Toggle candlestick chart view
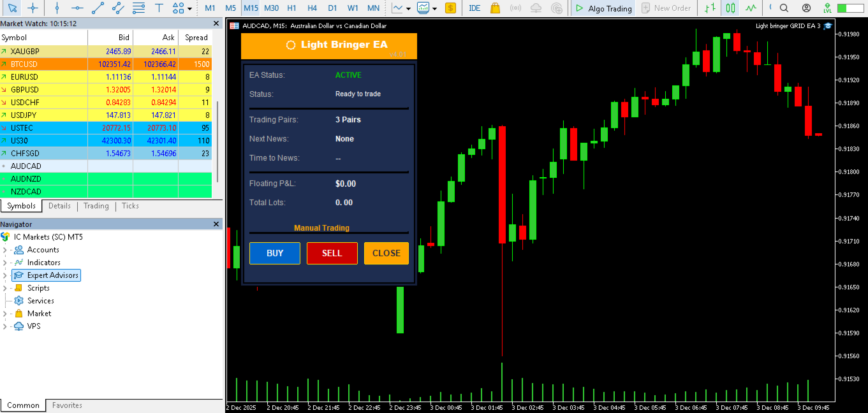The height and width of the screenshot is (413, 868). click(731, 8)
